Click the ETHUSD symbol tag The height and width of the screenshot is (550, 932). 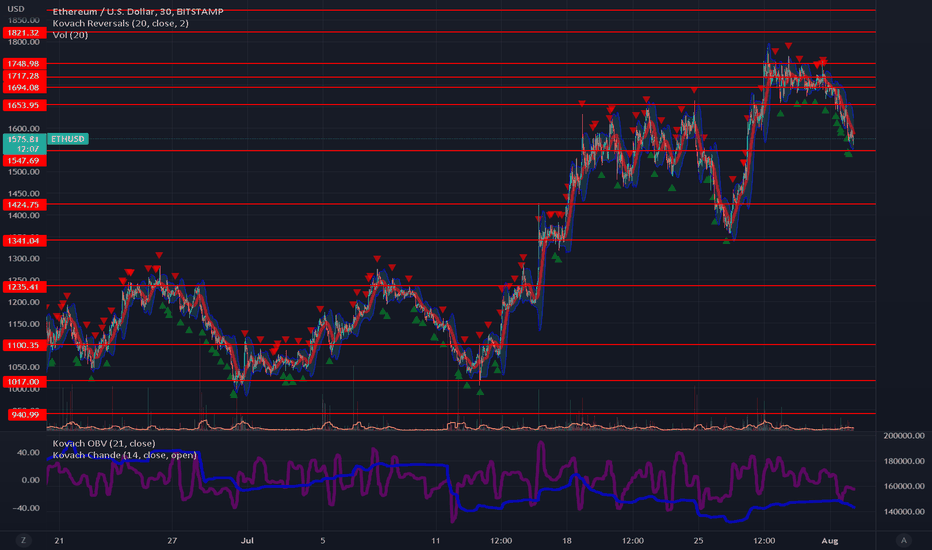coord(68,139)
